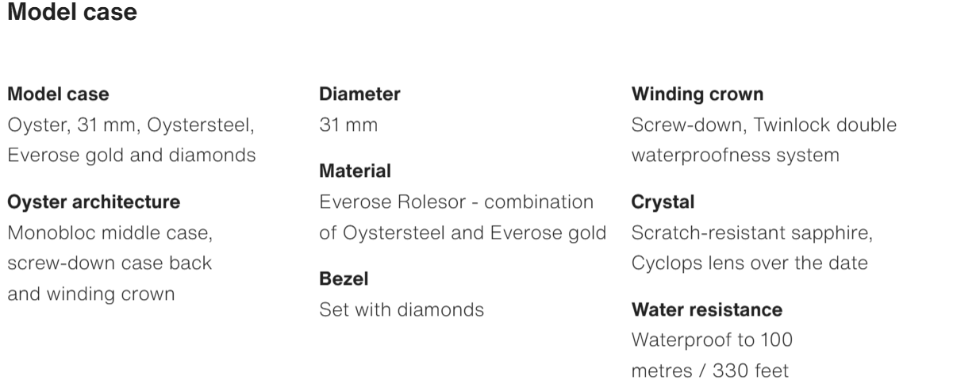Click the screw-down case back line
Viewport: 980px width, 380px height.
(x=110, y=263)
